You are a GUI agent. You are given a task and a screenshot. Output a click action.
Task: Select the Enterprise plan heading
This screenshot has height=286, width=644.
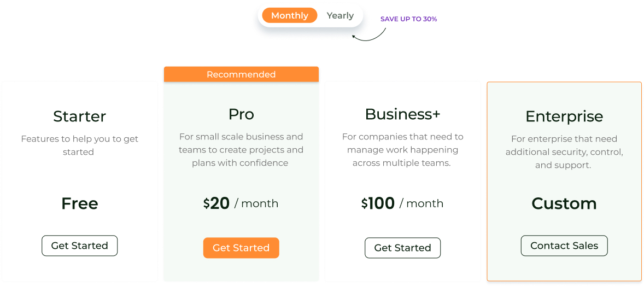tap(564, 116)
